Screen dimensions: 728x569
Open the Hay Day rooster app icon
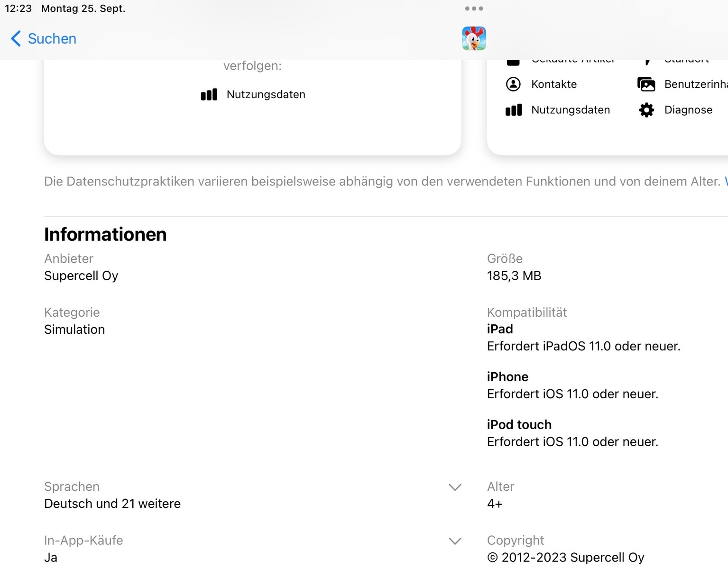coord(474,38)
